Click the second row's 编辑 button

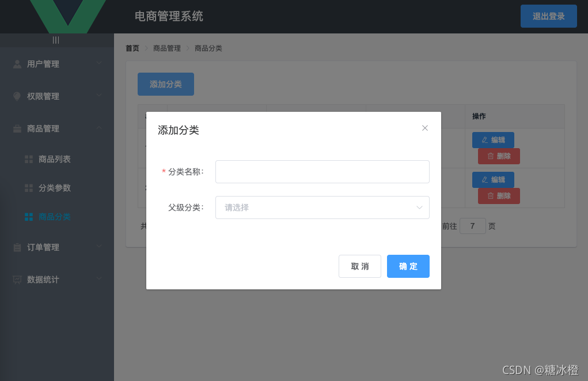[x=493, y=180]
